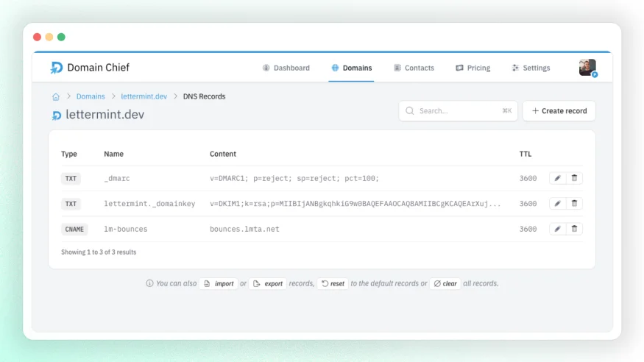Click the 3600 TTL value in the lettermint._domainkey row
Viewport: 644px width, 362px height.
[528, 204]
